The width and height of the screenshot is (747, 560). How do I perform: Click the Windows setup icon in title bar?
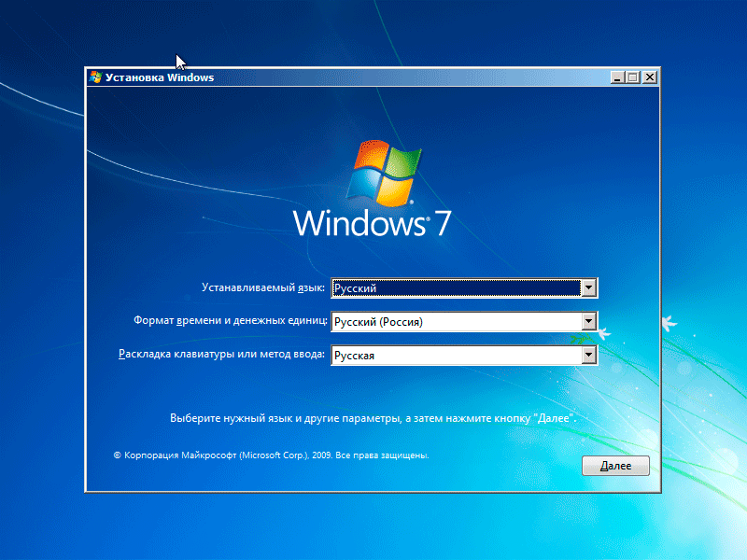coord(95,77)
